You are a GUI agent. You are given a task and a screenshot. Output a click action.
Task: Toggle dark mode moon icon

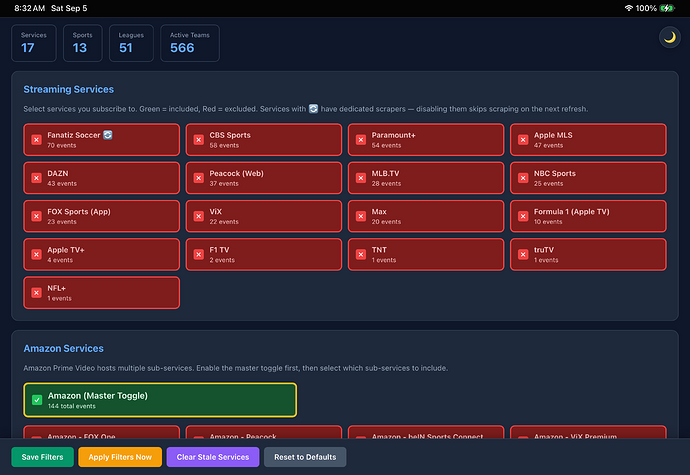(669, 37)
